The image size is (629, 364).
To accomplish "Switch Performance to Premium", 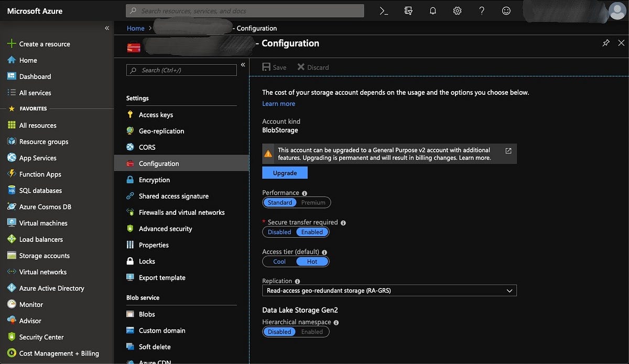I will (x=313, y=202).
